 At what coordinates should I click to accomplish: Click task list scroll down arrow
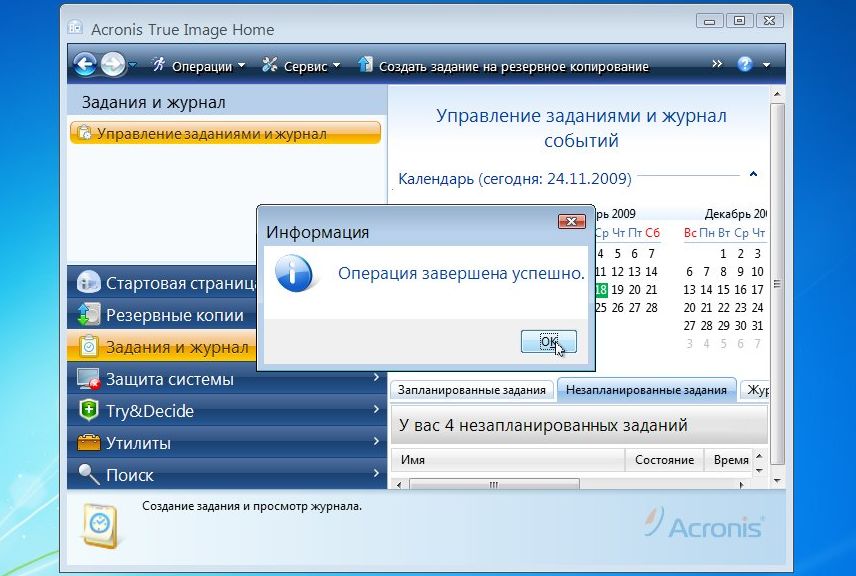coord(759,470)
